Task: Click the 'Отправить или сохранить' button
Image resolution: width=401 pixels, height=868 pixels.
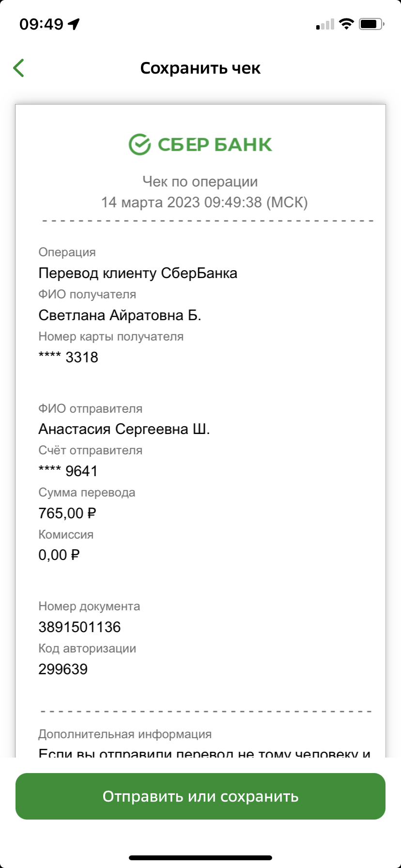Action: click(200, 796)
